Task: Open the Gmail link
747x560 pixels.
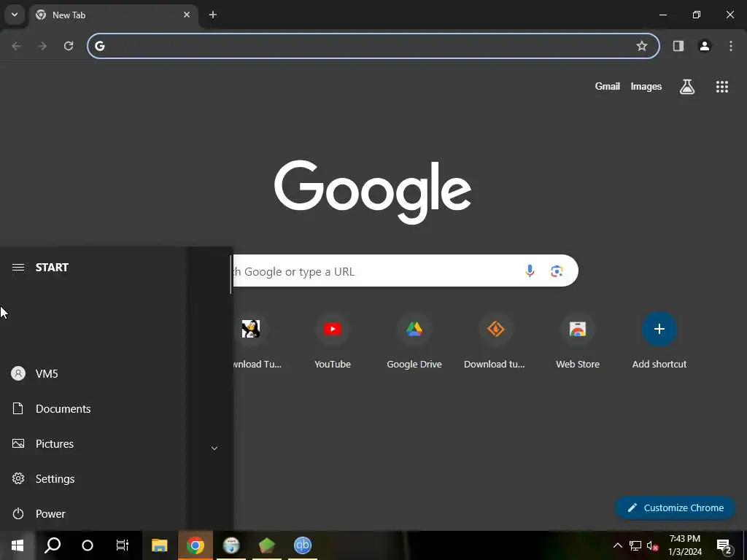Action: pyautogui.click(x=608, y=86)
